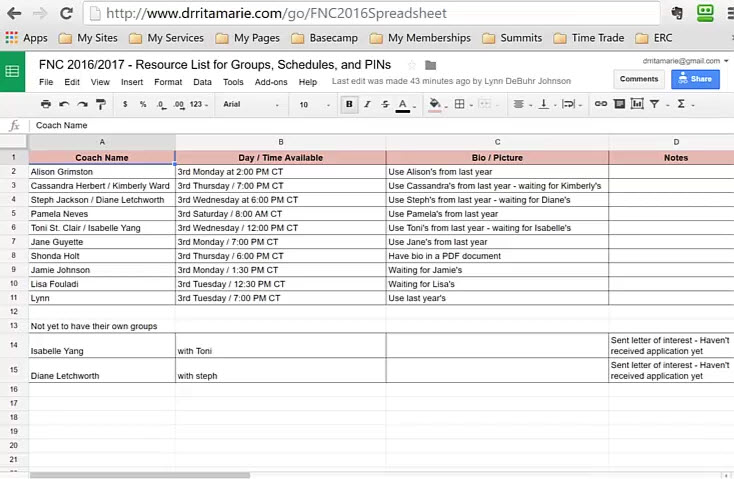Image resolution: width=734 pixels, height=479 pixels.
Task: Click the insert link icon
Action: pos(600,104)
